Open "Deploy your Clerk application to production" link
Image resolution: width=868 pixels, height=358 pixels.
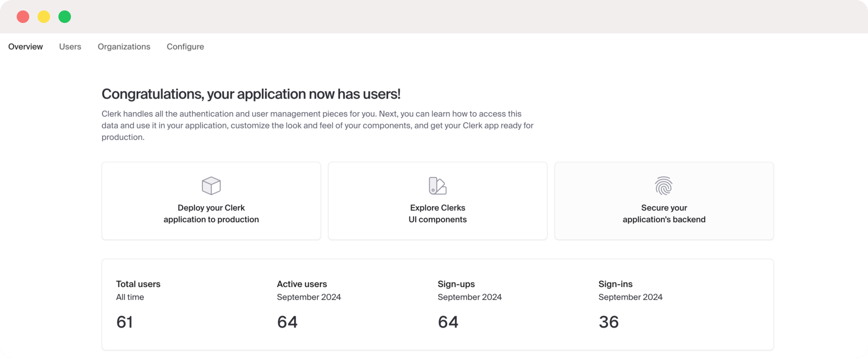(211, 213)
